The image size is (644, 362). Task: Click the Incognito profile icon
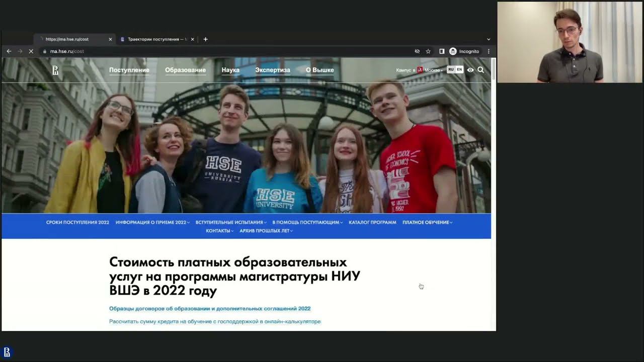point(453,51)
